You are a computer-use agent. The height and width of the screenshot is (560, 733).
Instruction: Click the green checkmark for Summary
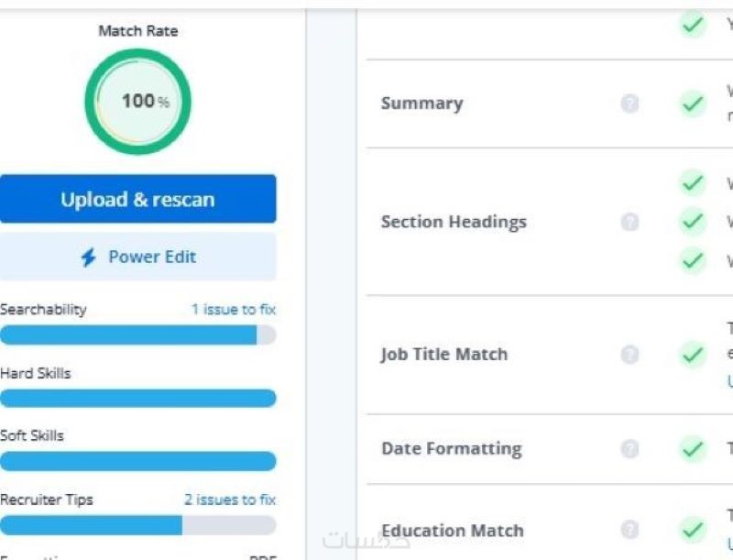[x=693, y=104]
